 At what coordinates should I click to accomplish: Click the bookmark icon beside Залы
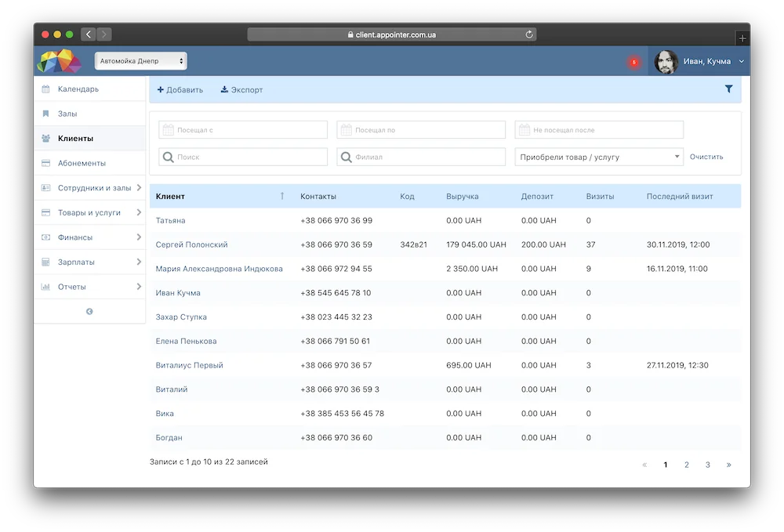pos(45,114)
